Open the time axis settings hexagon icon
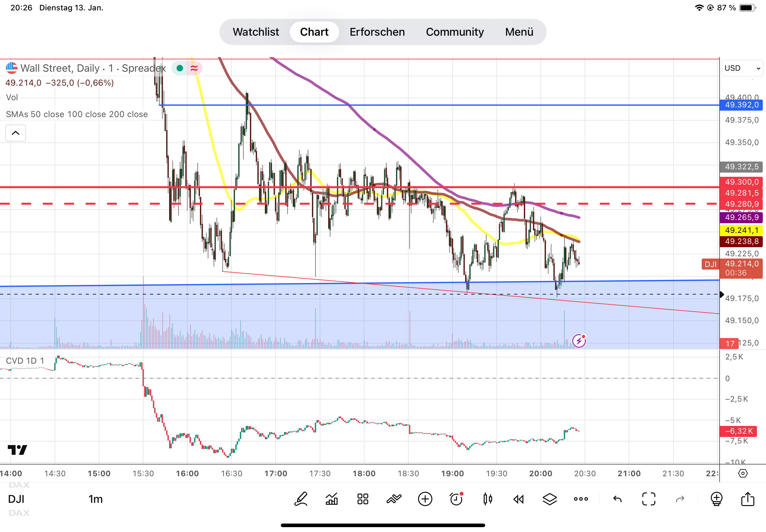This screenshot has width=766, height=532. click(743, 473)
